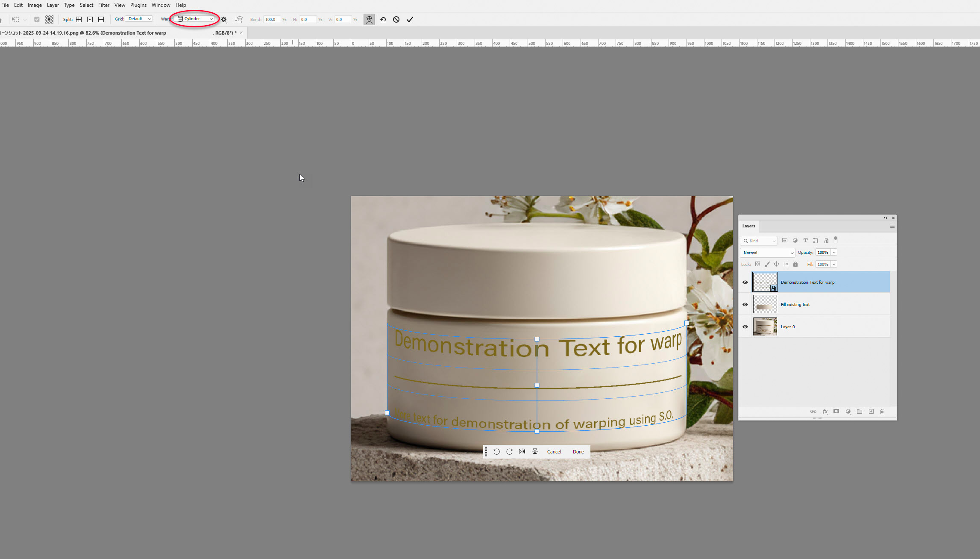Toggle visibility of Demonstration Text for warp layer
980x559 pixels.
(x=745, y=282)
